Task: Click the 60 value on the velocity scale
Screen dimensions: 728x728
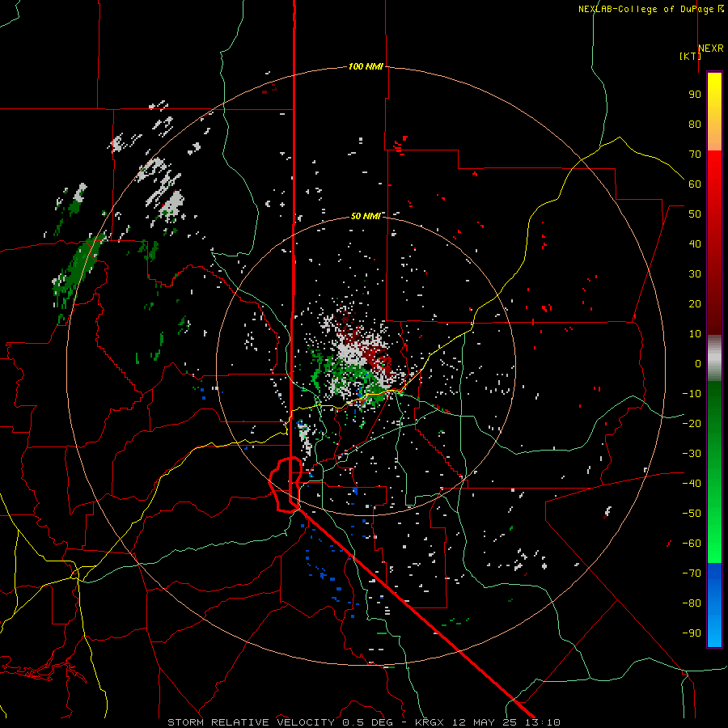Action: pos(695,184)
